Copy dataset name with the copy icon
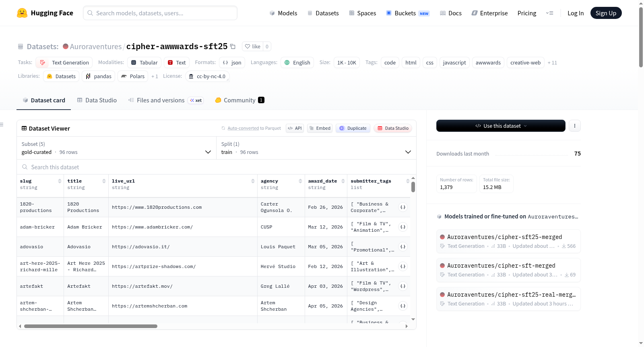This screenshot has height=347, width=644. pos(233,46)
